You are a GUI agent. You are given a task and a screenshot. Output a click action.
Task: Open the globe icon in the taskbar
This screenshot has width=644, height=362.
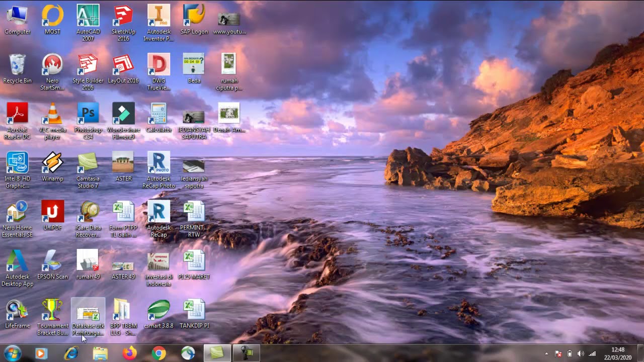point(188,353)
